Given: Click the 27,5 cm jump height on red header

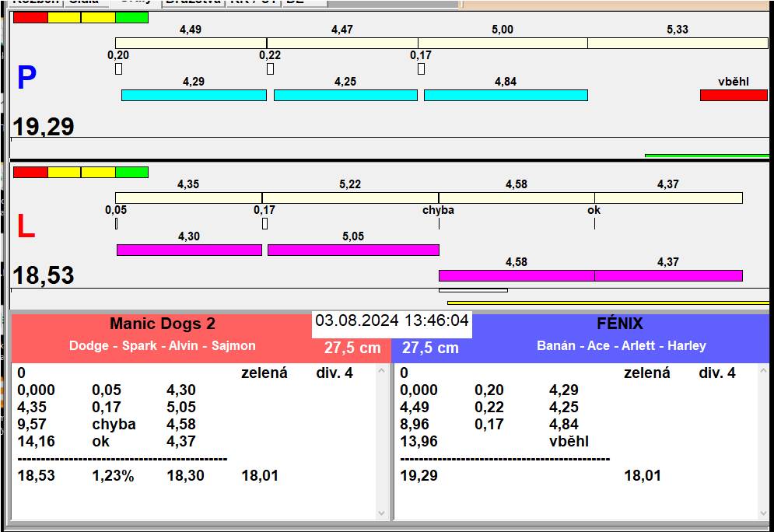Looking at the screenshot, I should pos(352,348).
